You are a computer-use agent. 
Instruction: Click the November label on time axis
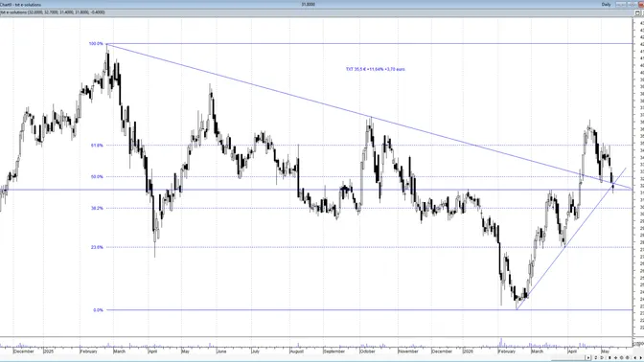pyautogui.click(x=408, y=351)
